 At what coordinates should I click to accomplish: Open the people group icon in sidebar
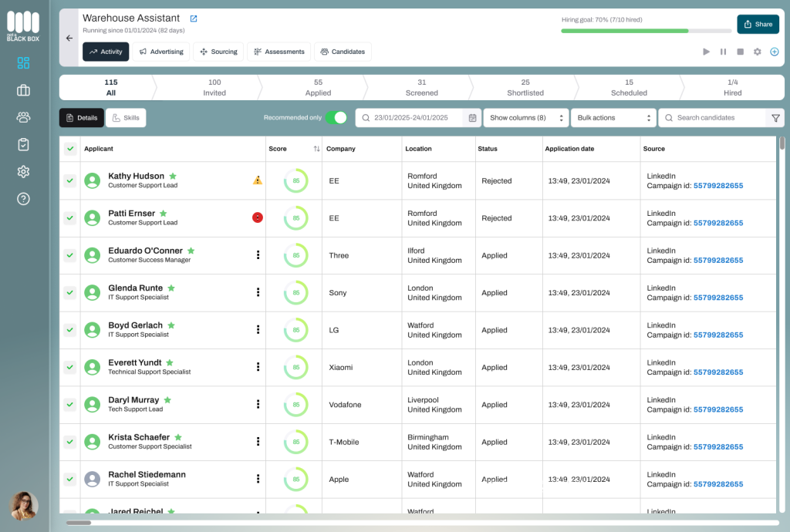pyautogui.click(x=23, y=117)
